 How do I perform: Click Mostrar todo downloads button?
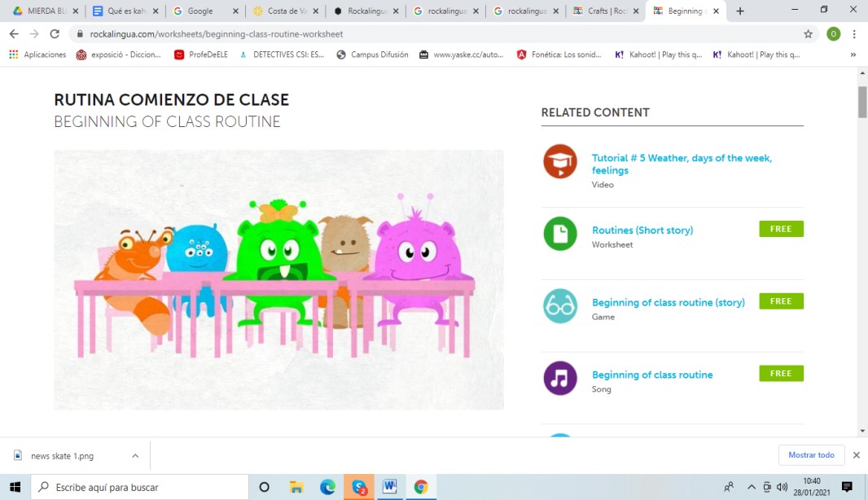click(x=811, y=454)
